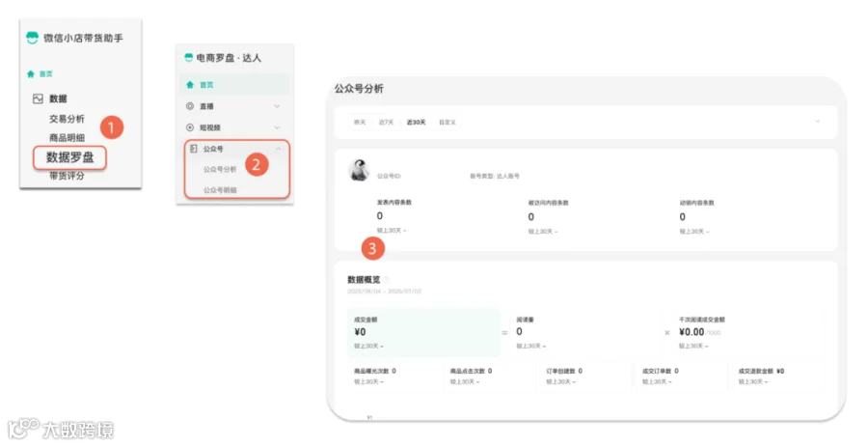The height and width of the screenshot is (446, 868).
Task: Click the date range under 数据概览
Action: [384, 292]
